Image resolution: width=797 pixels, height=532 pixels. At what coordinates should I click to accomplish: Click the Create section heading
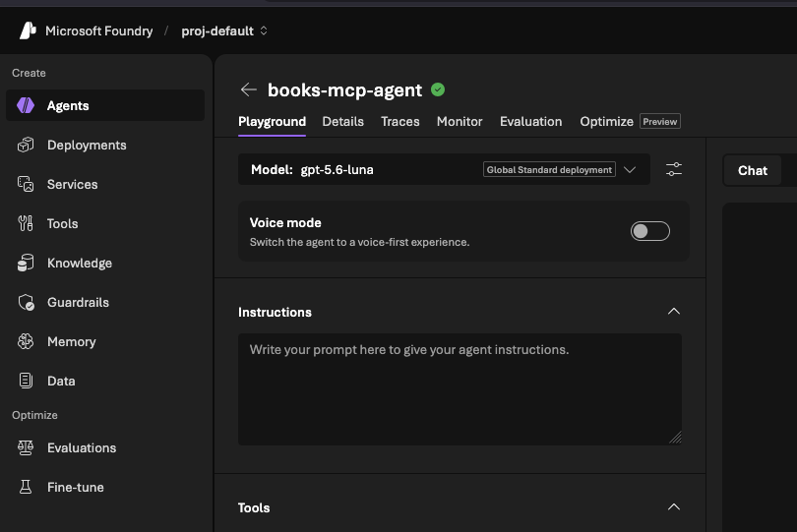click(29, 73)
